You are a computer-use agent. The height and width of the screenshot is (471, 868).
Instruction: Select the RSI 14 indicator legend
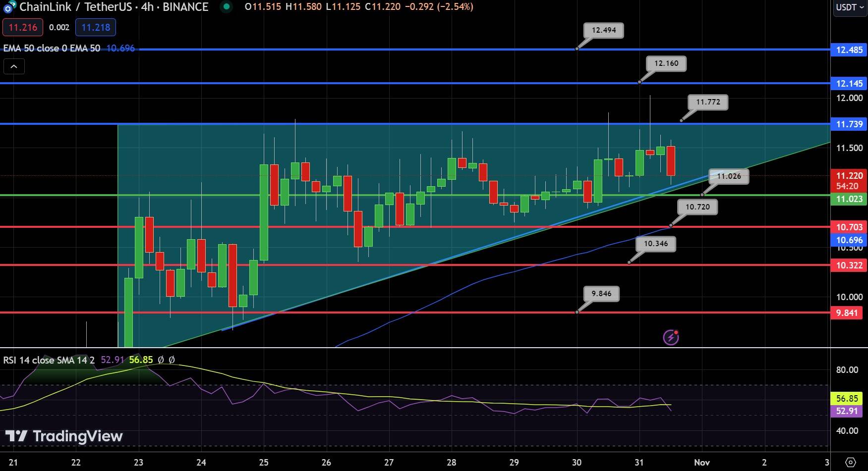49,360
